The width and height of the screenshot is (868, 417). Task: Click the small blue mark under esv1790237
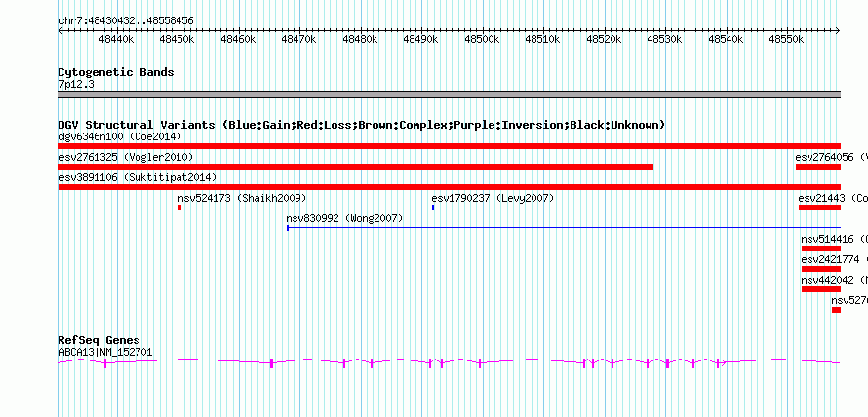tap(433, 208)
